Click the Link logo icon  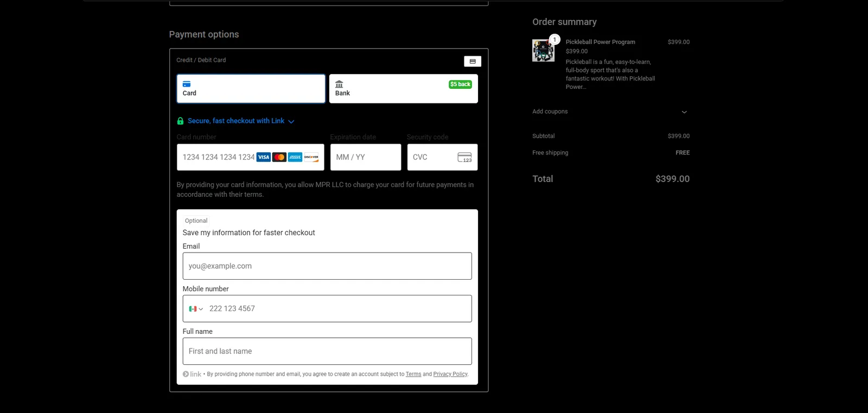[x=192, y=374]
